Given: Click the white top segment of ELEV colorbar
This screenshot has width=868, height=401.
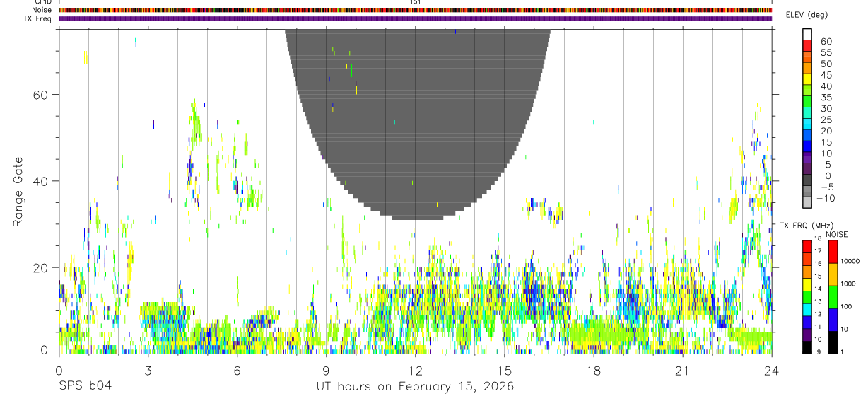Looking at the screenshot, I should point(807,34).
